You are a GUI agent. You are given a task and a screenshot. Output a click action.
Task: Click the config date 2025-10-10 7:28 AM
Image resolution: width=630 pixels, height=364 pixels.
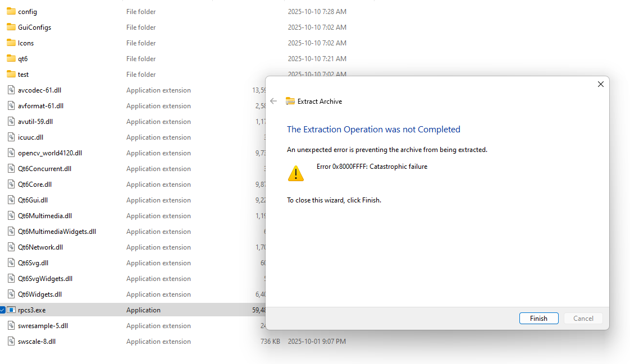coord(317,12)
